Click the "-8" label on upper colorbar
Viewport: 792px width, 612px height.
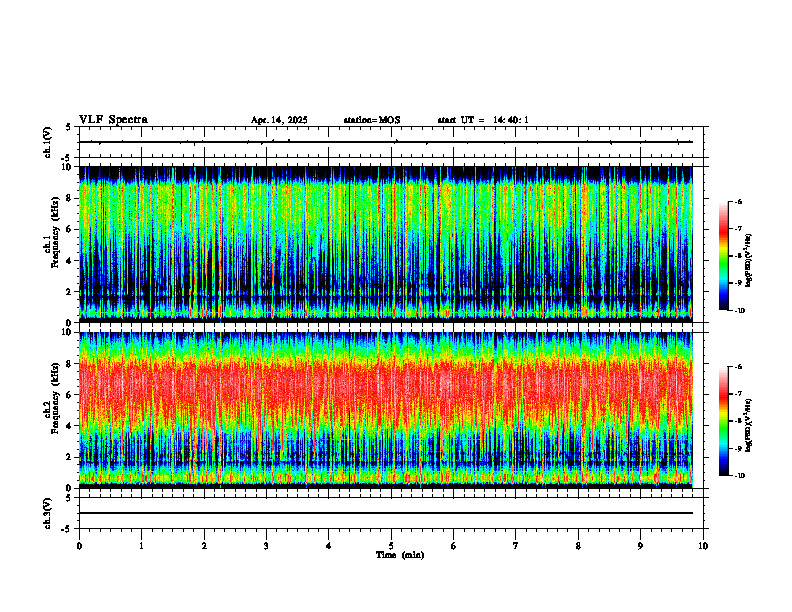738,256
